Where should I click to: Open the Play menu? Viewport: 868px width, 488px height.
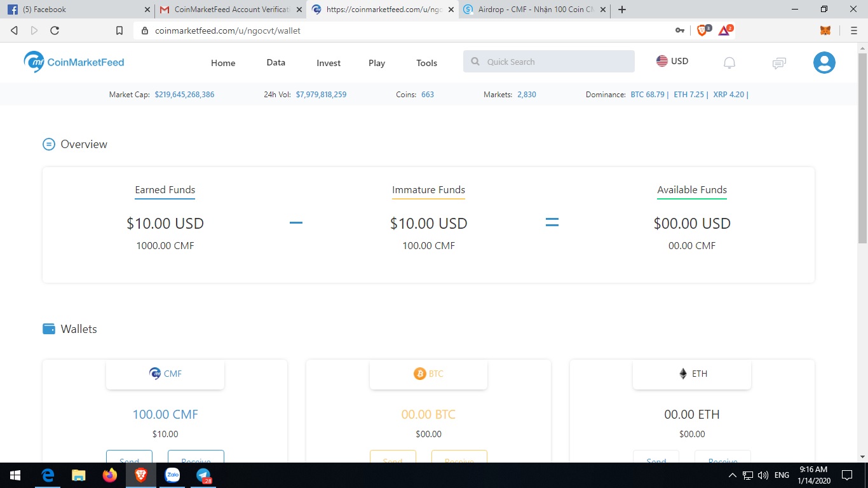pos(377,63)
